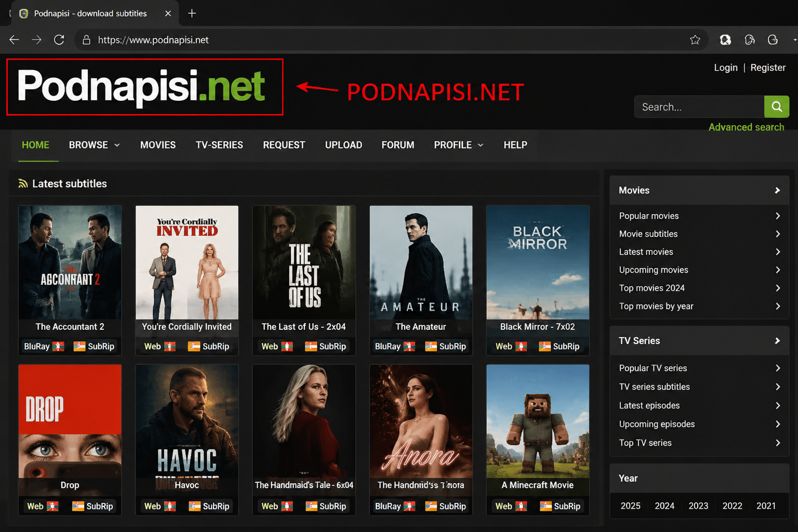Click the Web flag icon under The Handmaid's Tale - 6x04

tap(287, 506)
